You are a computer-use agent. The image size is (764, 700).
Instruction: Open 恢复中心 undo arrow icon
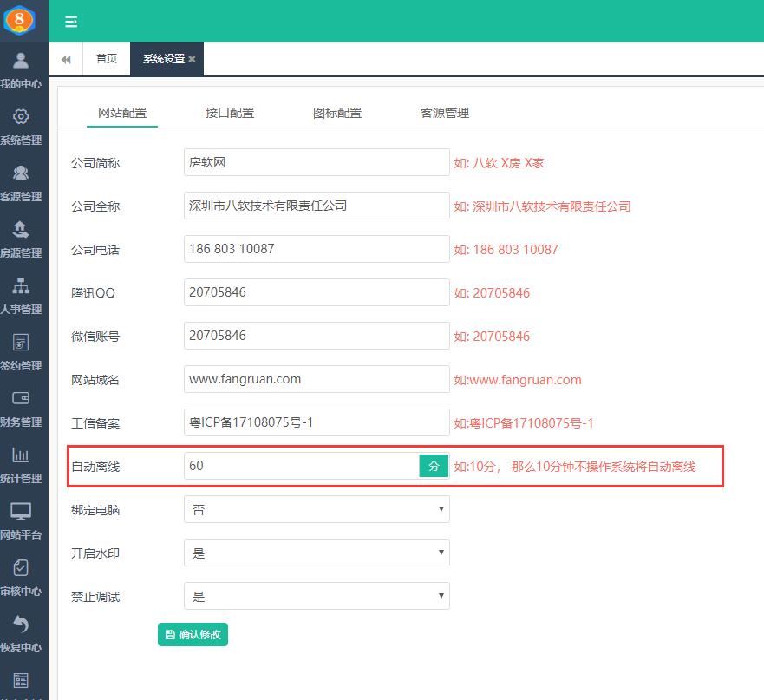[x=21, y=624]
